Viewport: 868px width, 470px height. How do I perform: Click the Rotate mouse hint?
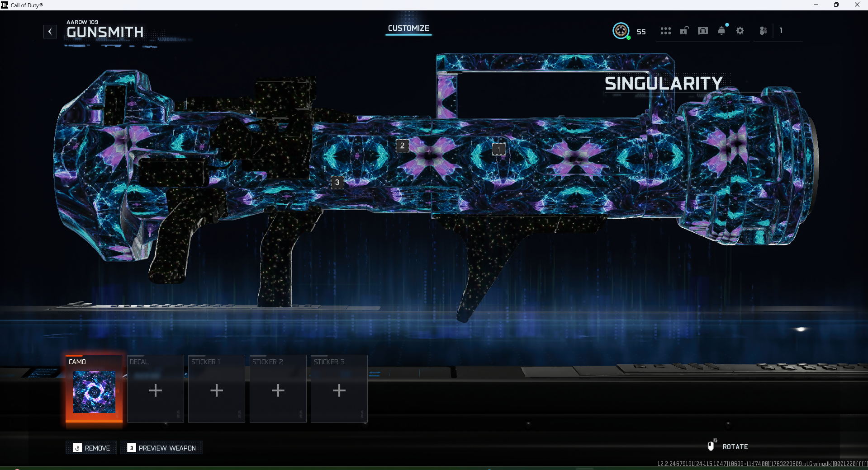[728, 446]
